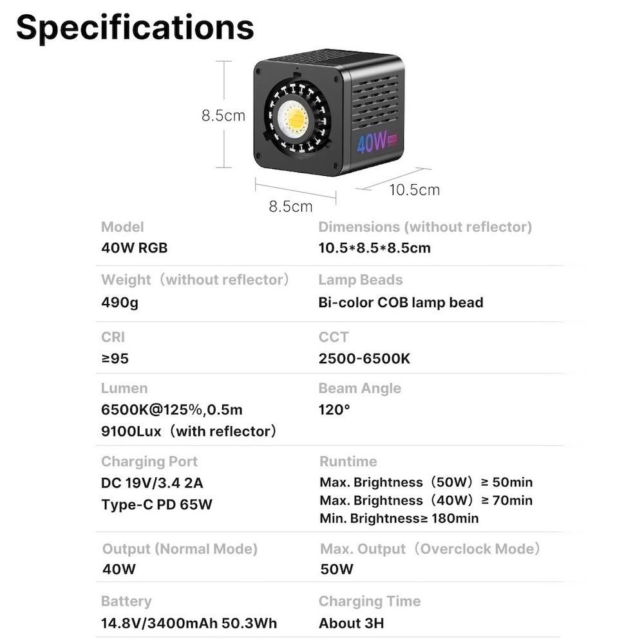Click the Type-C PD 65W text

click(156, 504)
